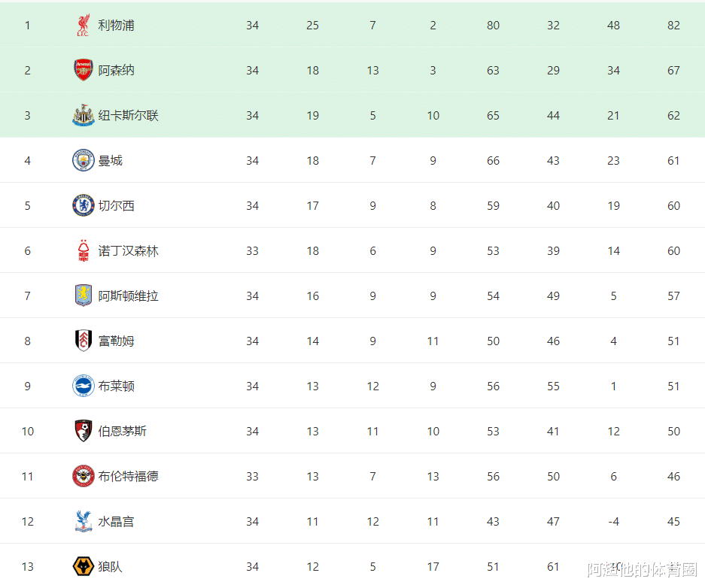Click the Bournemouth club crest icon
The image size is (705, 588).
(83, 432)
